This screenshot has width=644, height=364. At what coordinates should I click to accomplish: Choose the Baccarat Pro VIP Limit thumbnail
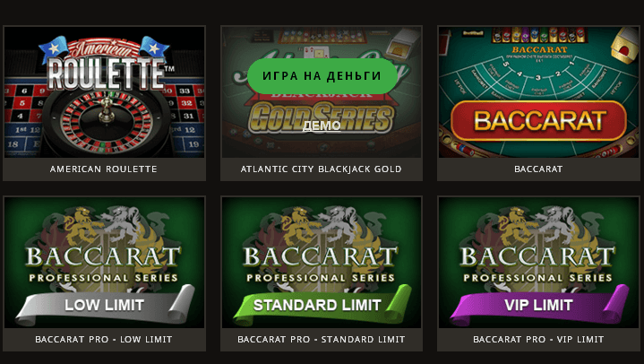[538, 262]
